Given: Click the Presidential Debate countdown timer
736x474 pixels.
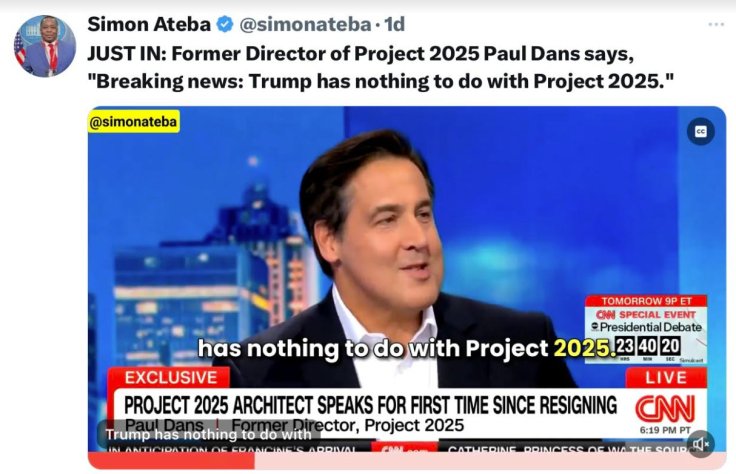Looking at the screenshot, I should [x=648, y=346].
